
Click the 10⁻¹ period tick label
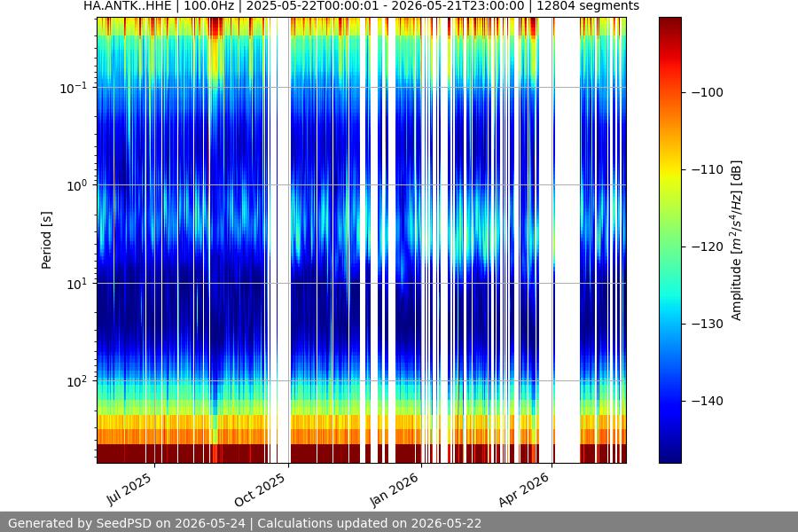pyautogui.click(x=74, y=88)
